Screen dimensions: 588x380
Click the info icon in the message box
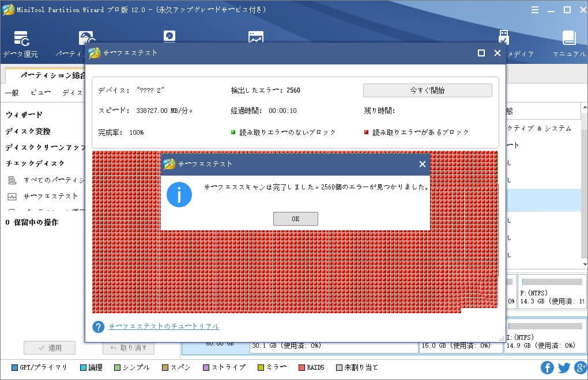(x=179, y=195)
